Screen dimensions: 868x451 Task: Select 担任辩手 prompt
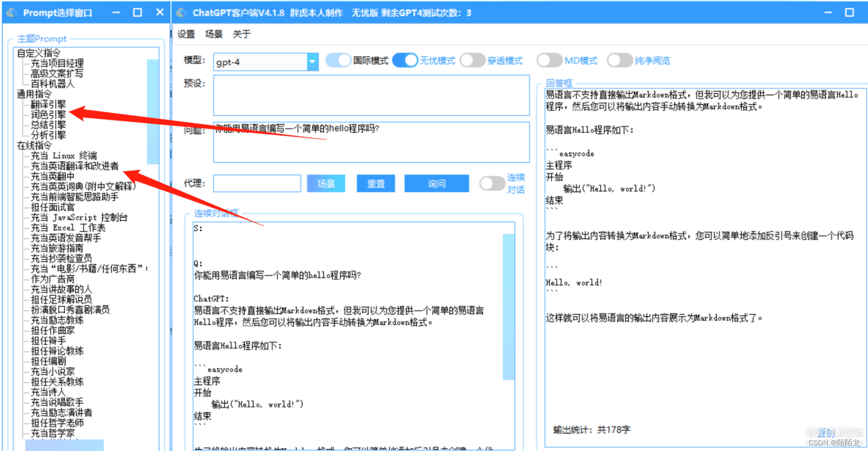[48, 341]
